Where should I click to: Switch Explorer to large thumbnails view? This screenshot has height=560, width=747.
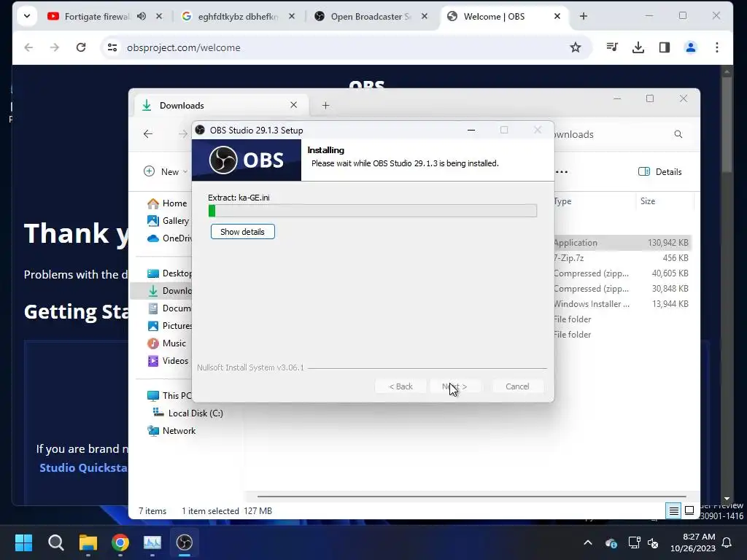(x=689, y=511)
